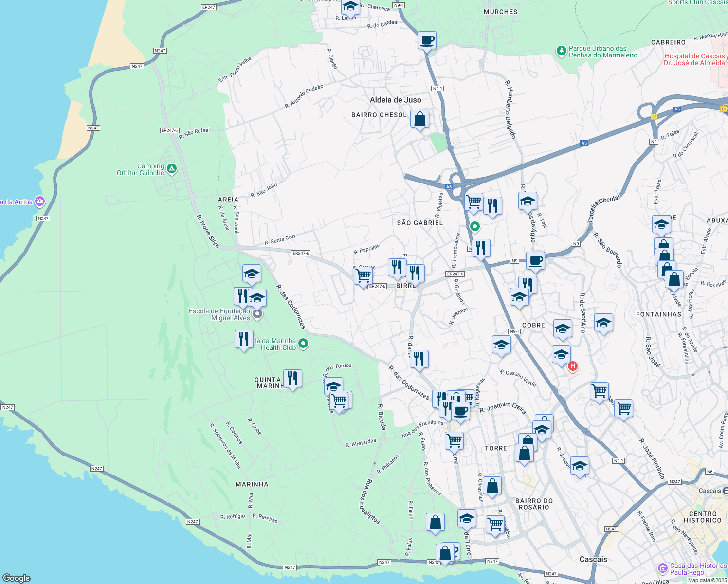
Task: Select the green Parque Urbano das Penhas marker
Action: click(562, 51)
